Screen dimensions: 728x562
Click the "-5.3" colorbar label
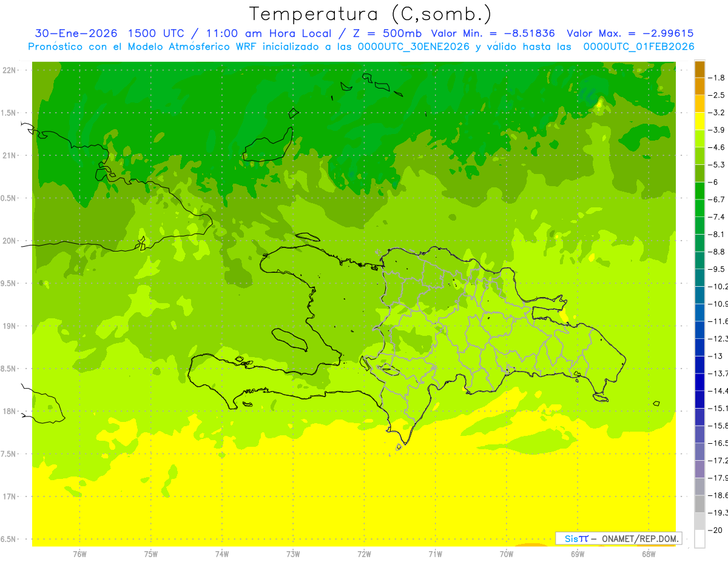pos(716,164)
